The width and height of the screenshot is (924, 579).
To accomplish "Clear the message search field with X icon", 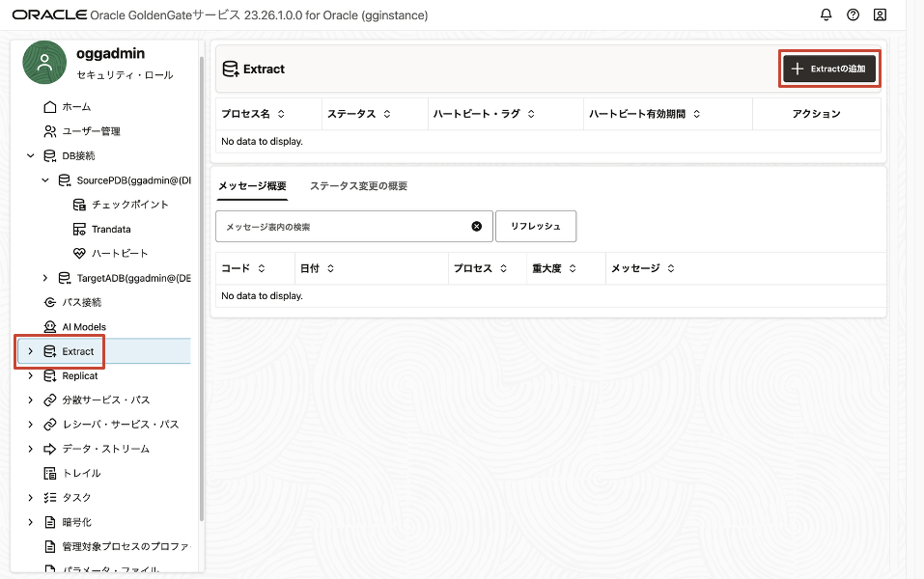I will coord(476,227).
